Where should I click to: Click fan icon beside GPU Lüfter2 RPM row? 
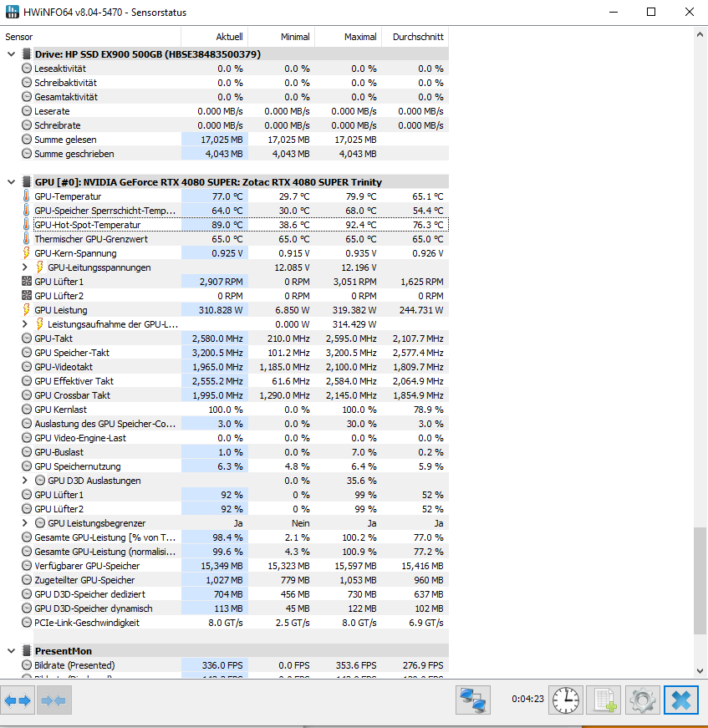(27, 296)
